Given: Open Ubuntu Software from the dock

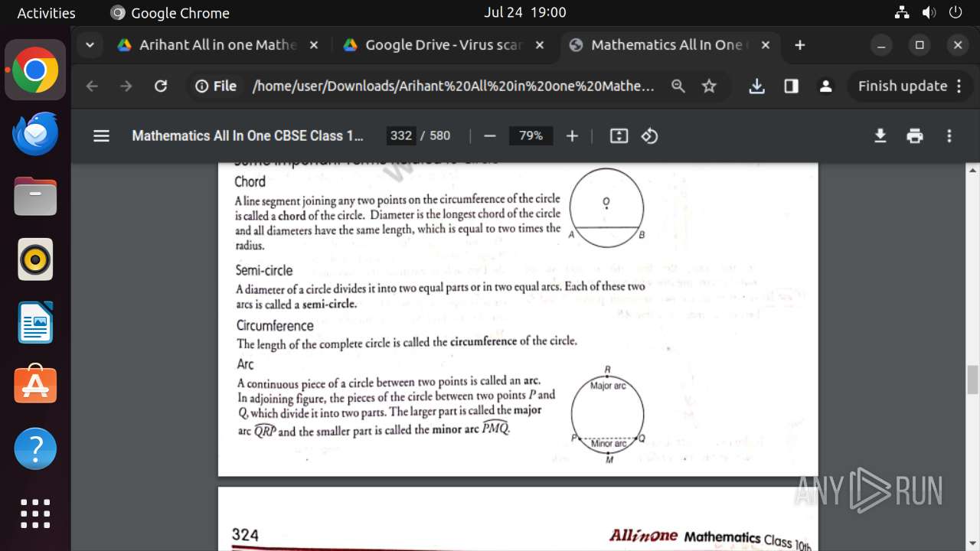Looking at the screenshot, I should (35, 385).
